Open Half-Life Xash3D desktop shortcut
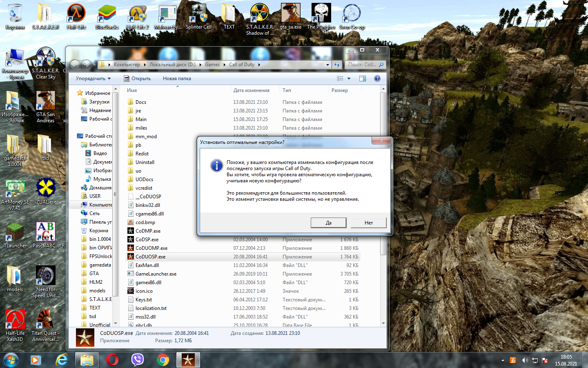 (x=15, y=326)
